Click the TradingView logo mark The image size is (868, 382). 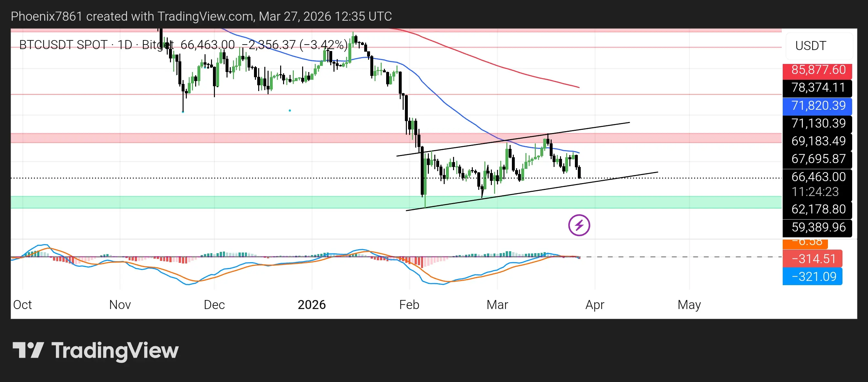click(x=28, y=350)
